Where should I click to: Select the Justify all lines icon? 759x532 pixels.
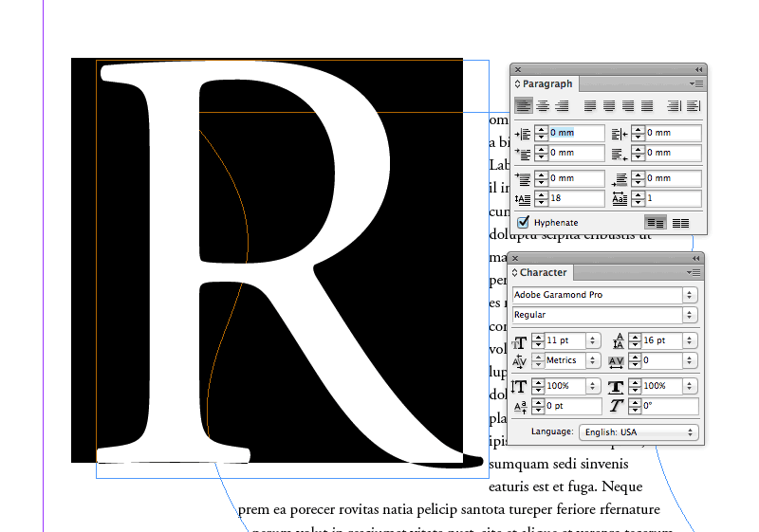pyautogui.click(x=647, y=106)
